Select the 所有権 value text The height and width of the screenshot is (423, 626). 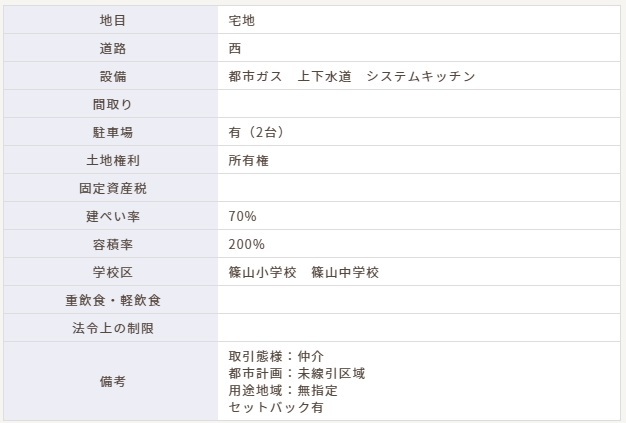(248, 160)
